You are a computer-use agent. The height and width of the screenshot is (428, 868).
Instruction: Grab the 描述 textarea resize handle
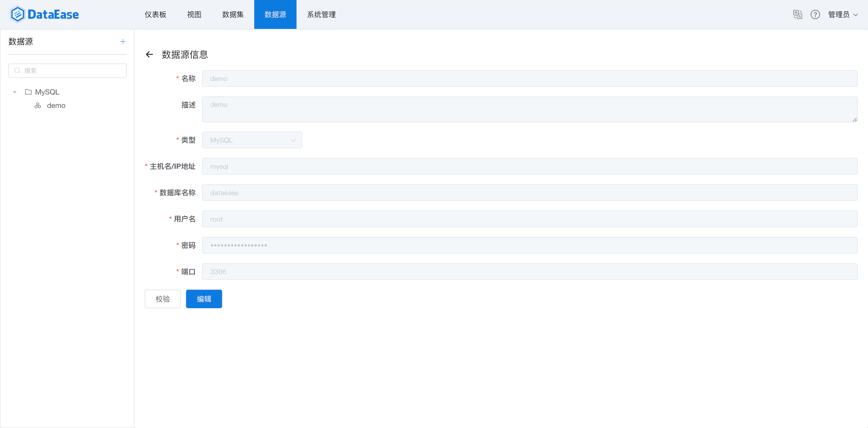855,119
